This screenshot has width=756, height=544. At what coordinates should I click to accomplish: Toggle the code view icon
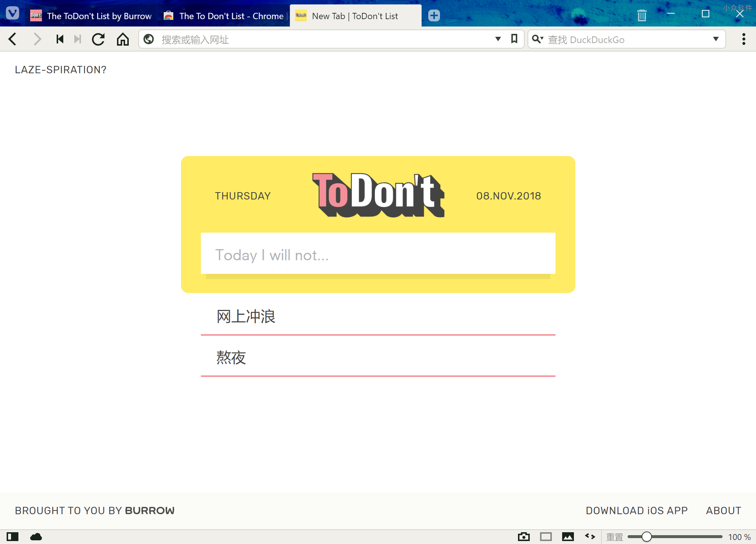[x=590, y=536]
